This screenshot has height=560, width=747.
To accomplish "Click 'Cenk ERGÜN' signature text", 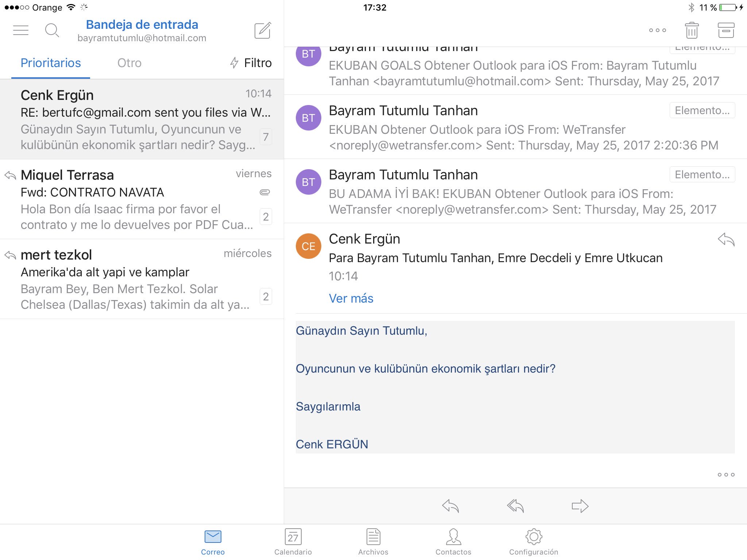I will point(332,444).
